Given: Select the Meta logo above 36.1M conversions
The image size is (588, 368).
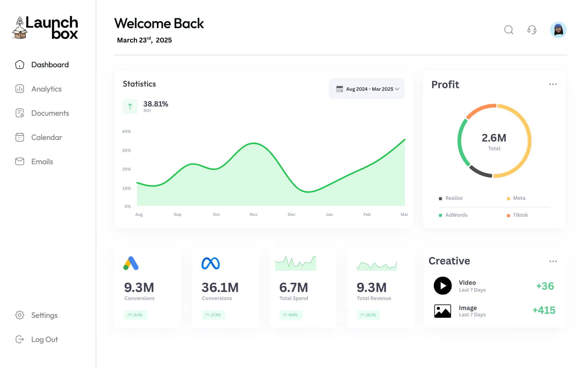Looking at the screenshot, I should click(x=211, y=262).
